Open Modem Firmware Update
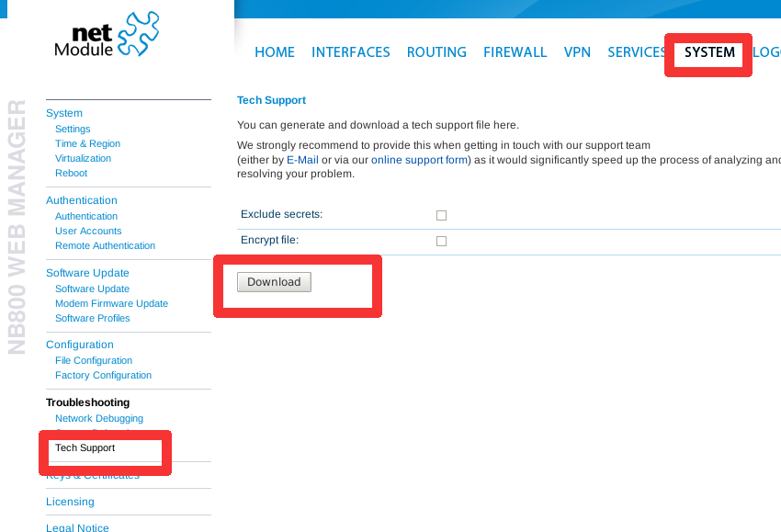The image size is (781, 532). coord(111,303)
